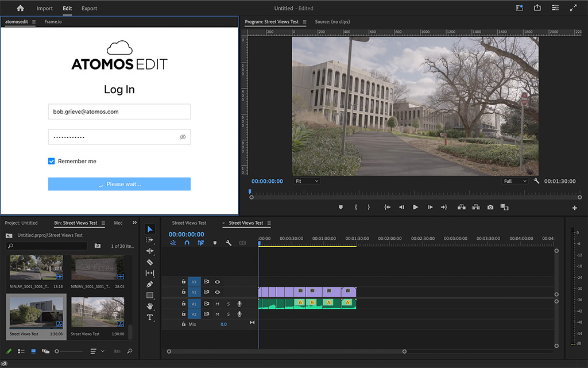The width and height of the screenshot is (588, 368).
Task: Select the Track Select Forward tool
Action: [150, 240]
